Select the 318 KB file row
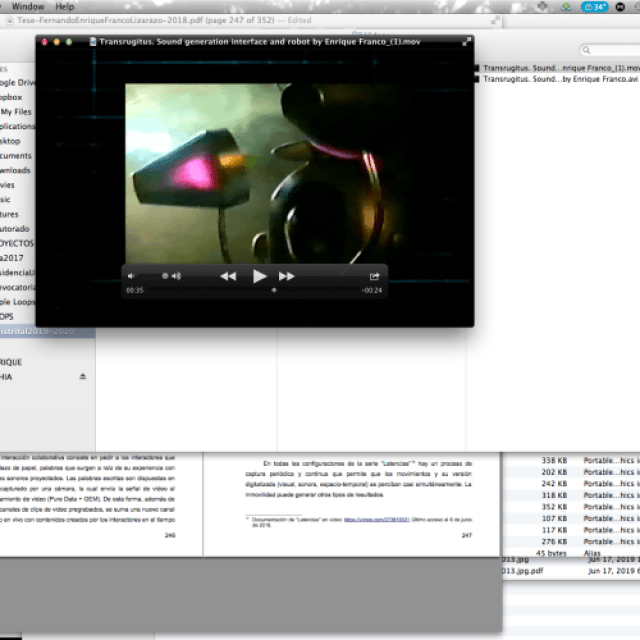This screenshot has height=640, width=640. click(x=571, y=495)
